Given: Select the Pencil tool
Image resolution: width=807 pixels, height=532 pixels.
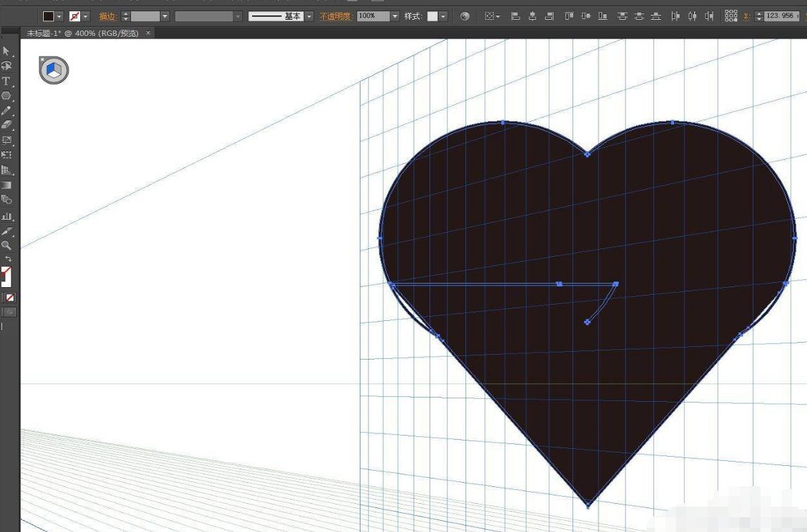Looking at the screenshot, I should click(x=6, y=110).
